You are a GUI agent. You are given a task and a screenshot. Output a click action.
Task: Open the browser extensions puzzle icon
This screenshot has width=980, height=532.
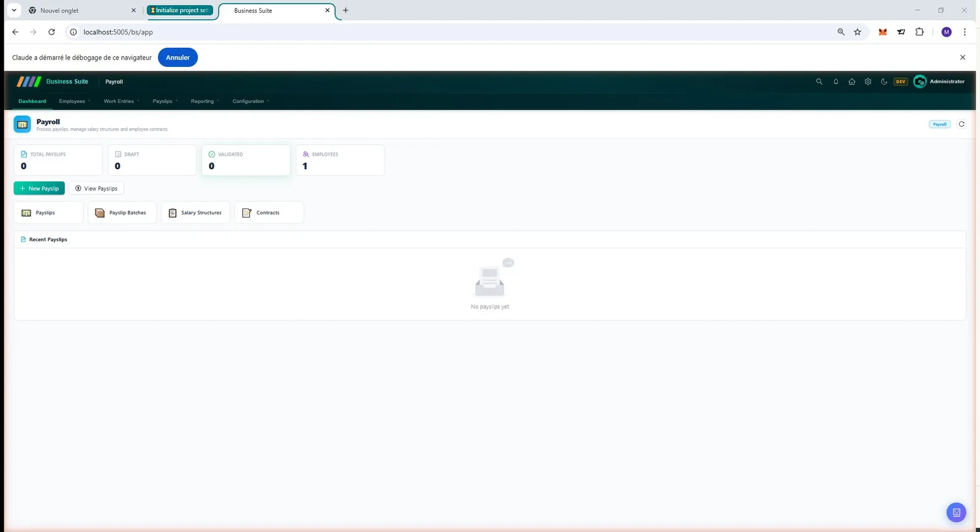point(919,32)
